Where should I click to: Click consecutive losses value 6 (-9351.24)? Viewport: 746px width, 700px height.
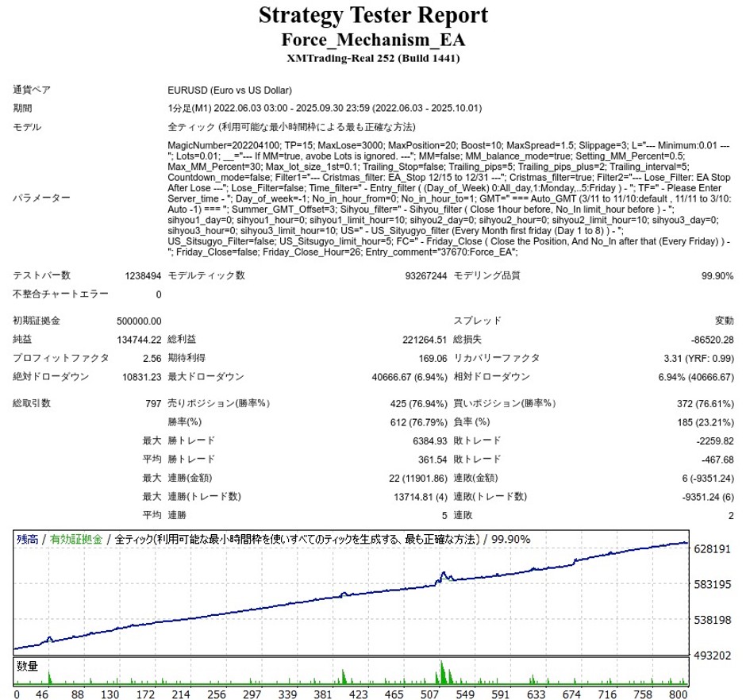tap(707, 479)
